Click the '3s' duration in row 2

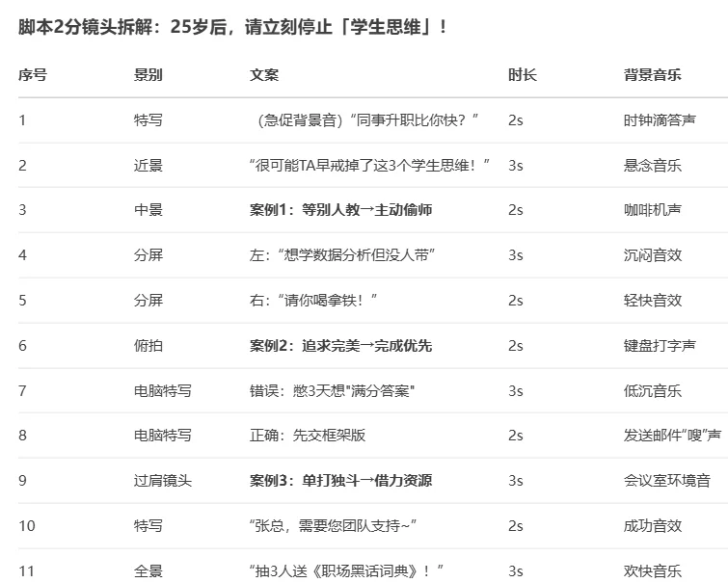[x=515, y=165]
